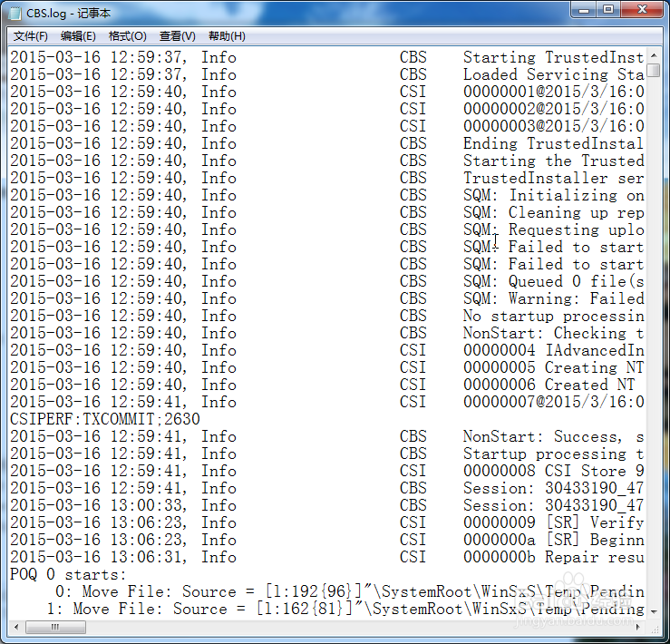Click '00000004 IAdvancedIn' log text
Image resolution: width=670 pixels, height=644 pixels.
553,350
